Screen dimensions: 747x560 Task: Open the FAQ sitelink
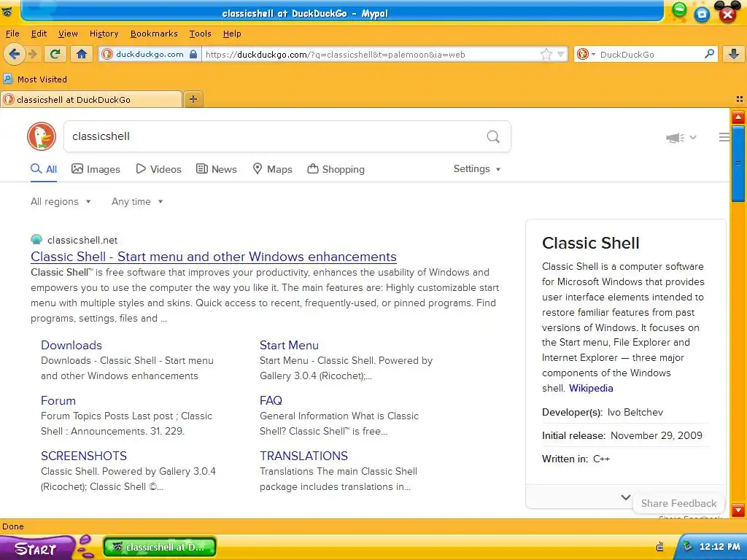(271, 400)
